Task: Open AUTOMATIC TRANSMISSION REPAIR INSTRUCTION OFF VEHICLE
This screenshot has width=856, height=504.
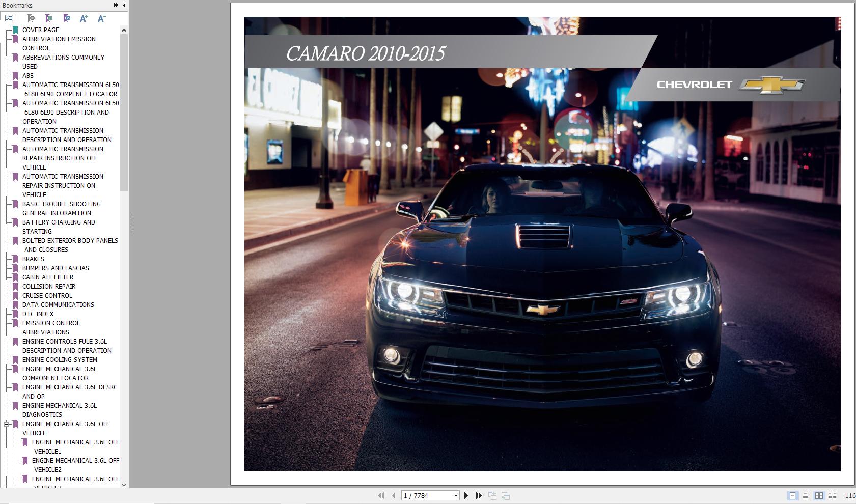Action: click(63, 158)
